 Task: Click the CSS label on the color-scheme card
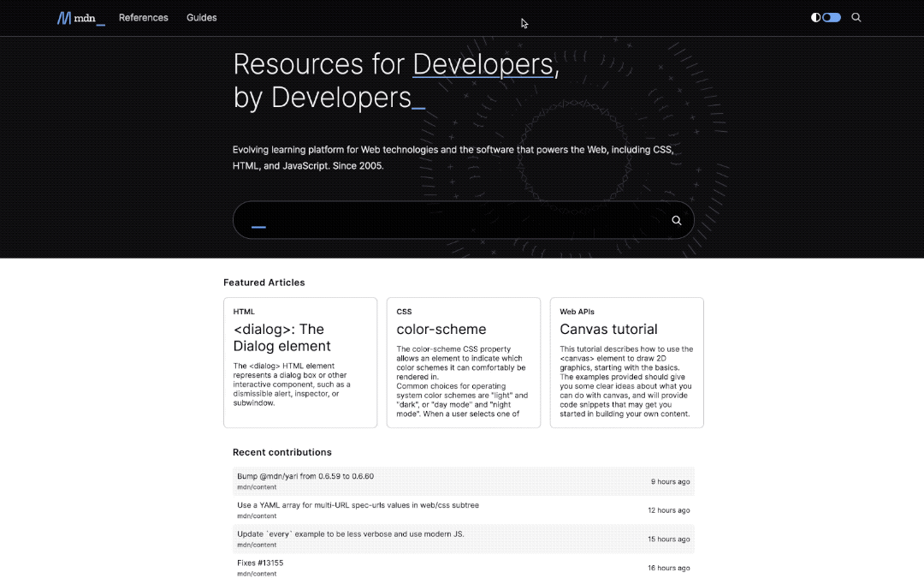pos(404,311)
